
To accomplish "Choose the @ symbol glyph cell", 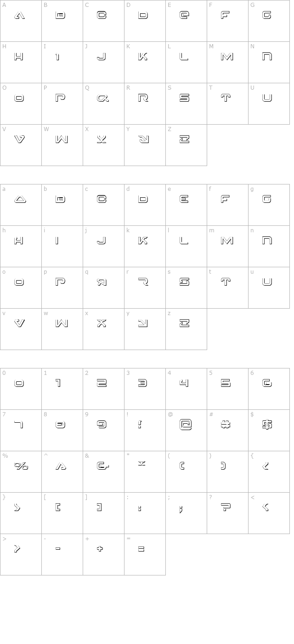I will click(x=186, y=430).
